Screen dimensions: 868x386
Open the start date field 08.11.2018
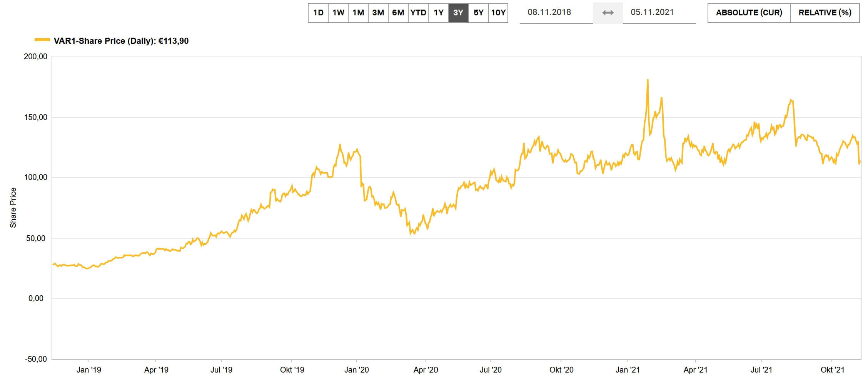550,12
